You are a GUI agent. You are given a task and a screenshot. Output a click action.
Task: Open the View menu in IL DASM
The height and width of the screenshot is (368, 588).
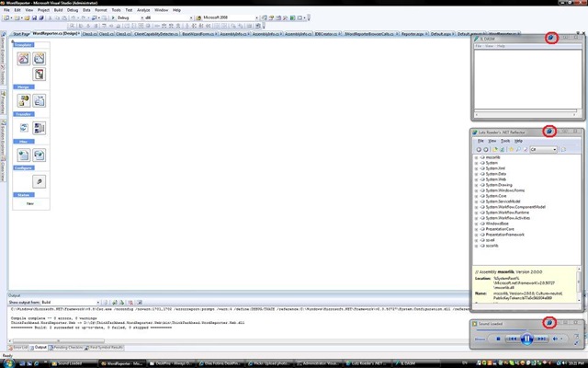[490, 46]
